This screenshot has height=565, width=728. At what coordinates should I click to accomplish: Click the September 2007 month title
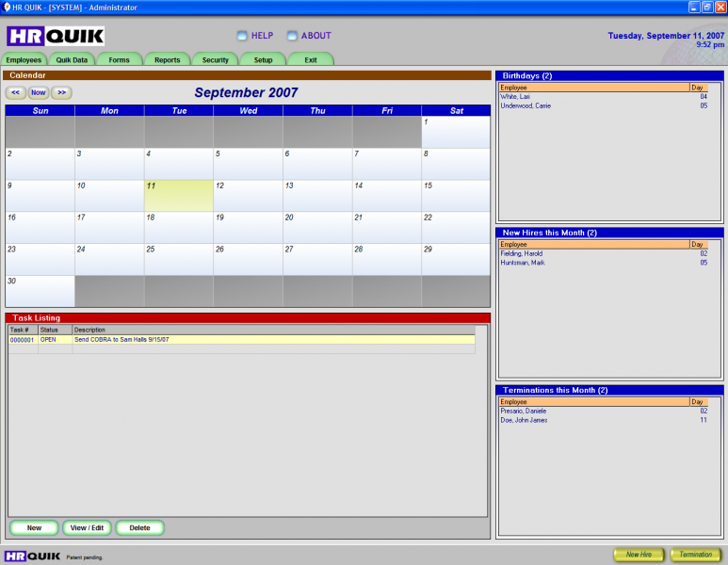pos(246,92)
